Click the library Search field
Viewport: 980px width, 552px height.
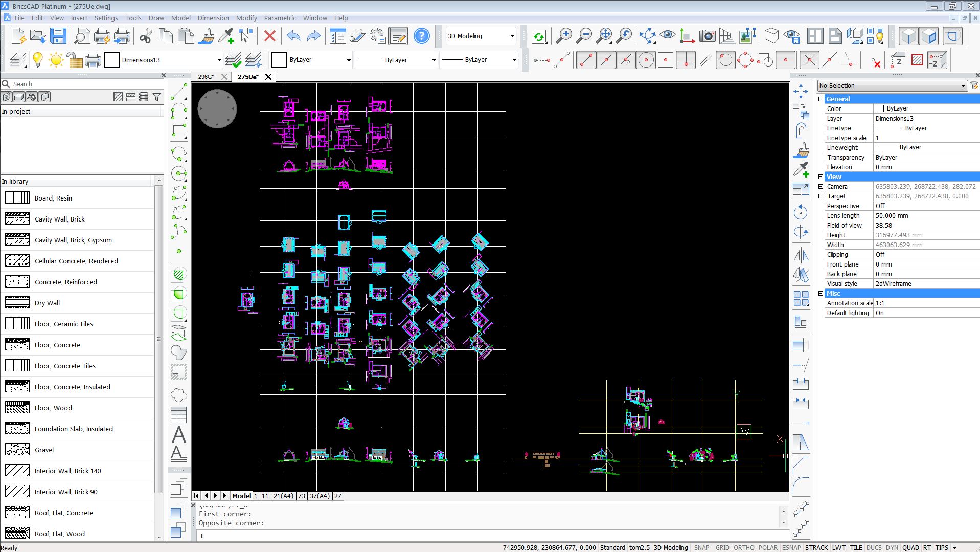click(82, 84)
